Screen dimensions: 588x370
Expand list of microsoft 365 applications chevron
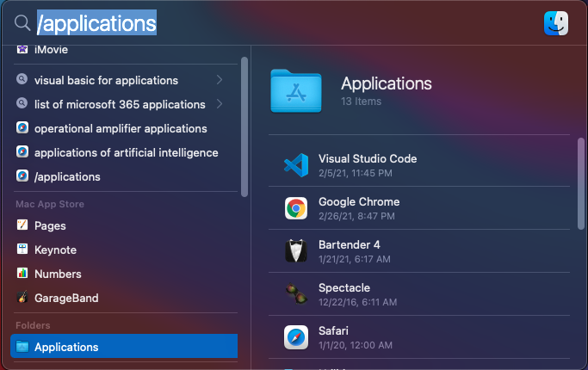pyautogui.click(x=220, y=103)
